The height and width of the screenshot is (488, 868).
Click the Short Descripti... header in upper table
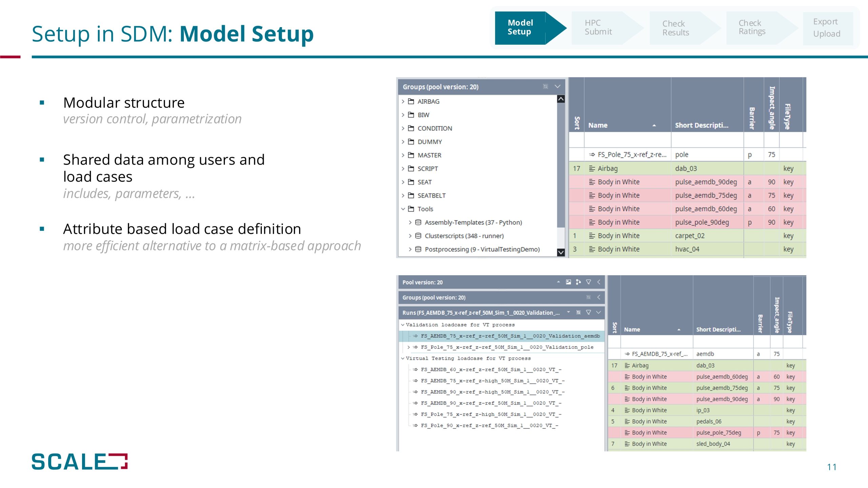tap(702, 125)
